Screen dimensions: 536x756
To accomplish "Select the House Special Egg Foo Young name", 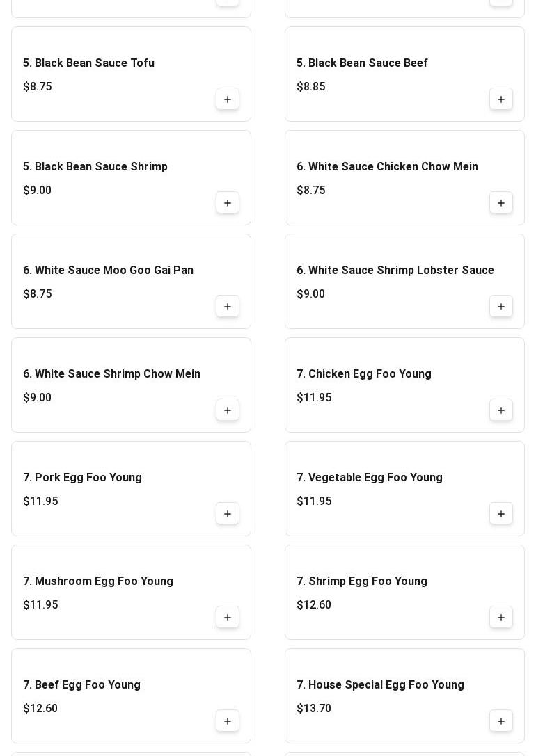I will (x=380, y=684).
